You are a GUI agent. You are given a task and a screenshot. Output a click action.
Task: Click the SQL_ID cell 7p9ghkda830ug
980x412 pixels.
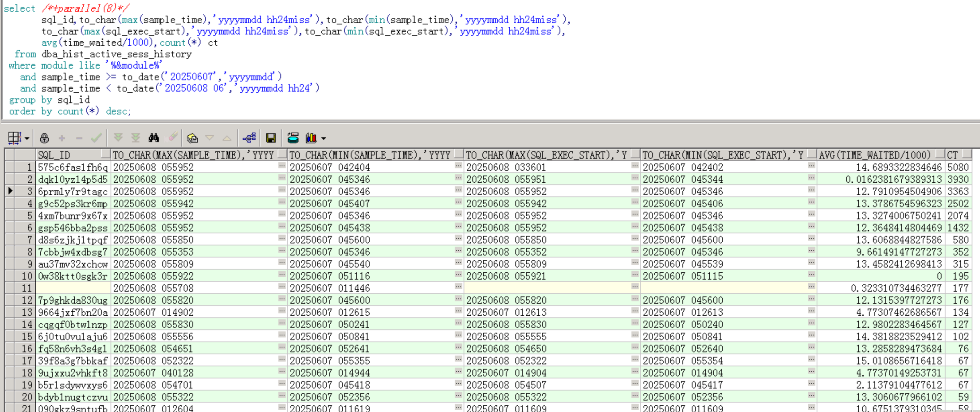tap(73, 300)
